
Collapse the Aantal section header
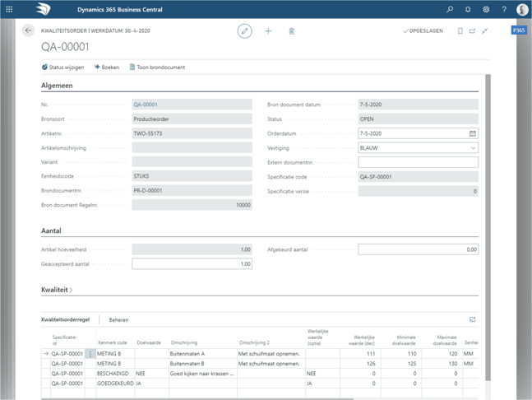(x=51, y=231)
